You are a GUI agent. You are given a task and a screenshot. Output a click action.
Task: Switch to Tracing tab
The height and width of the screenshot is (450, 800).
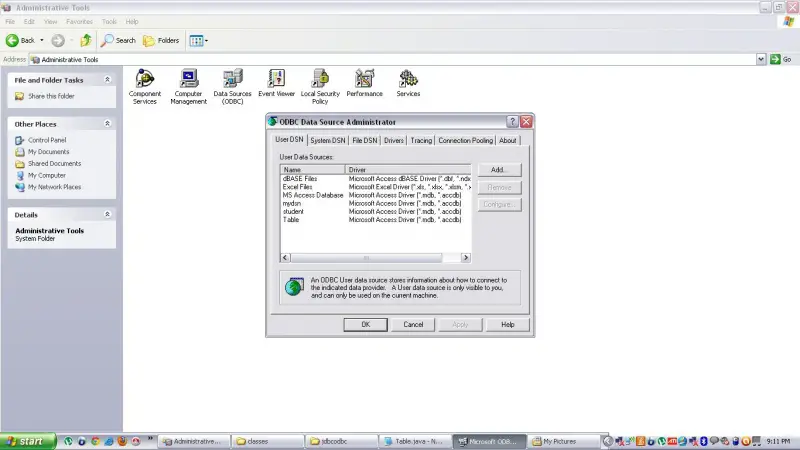pos(421,140)
